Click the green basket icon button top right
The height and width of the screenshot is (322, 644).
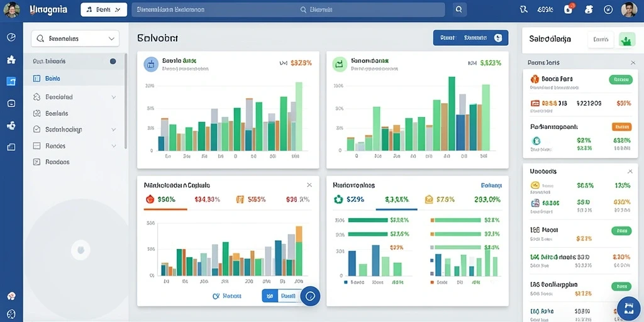(627, 40)
